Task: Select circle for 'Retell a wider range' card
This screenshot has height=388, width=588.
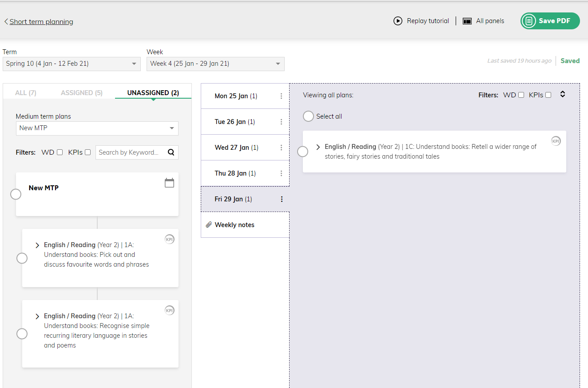Action: 302,152
